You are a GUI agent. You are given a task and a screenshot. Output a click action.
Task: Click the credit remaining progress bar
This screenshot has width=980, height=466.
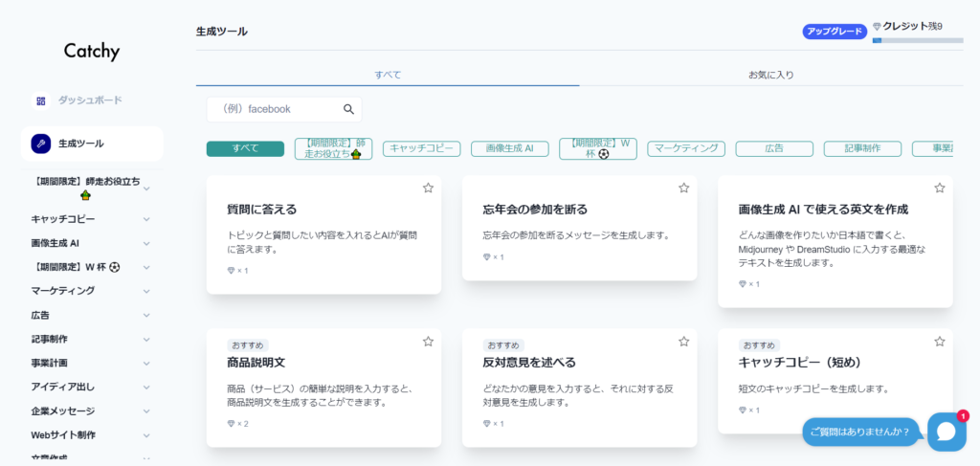918,40
